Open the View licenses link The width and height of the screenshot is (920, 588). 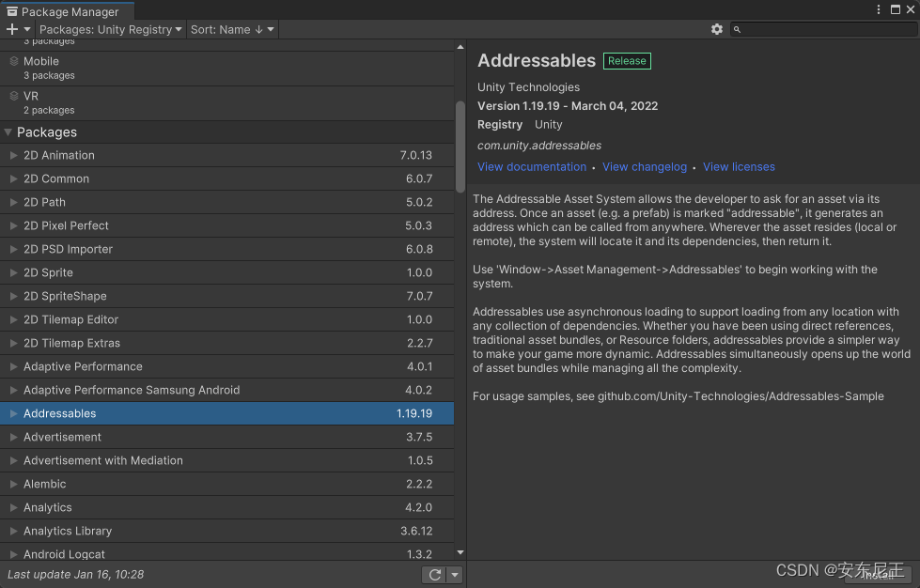click(x=739, y=167)
